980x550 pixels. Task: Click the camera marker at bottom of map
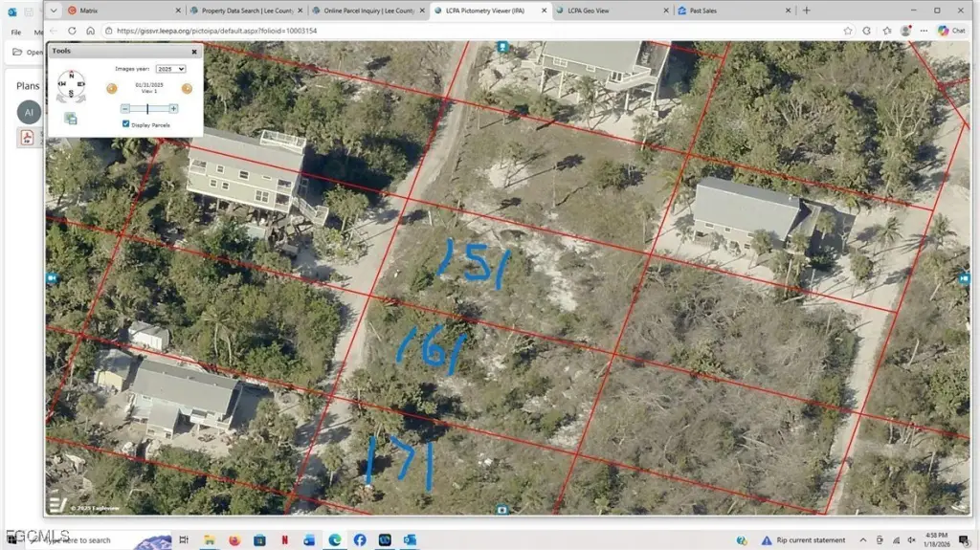point(502,510)
